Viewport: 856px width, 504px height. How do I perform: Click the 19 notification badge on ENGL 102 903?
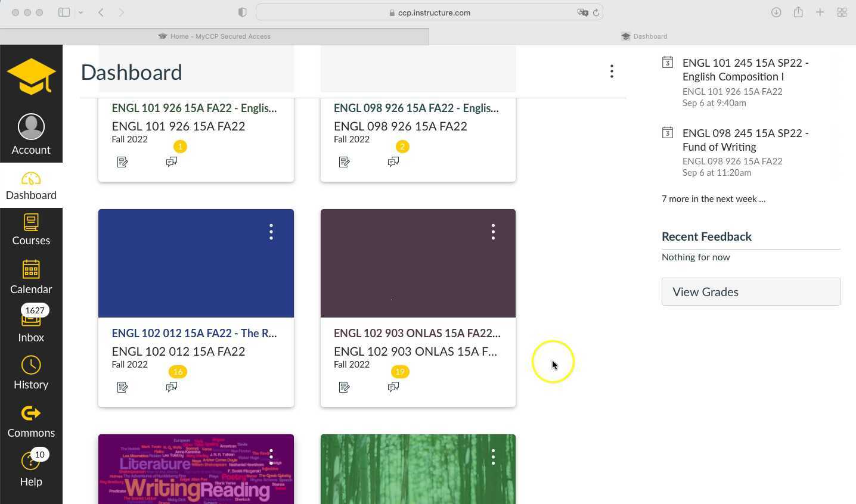tap(400, 371)
